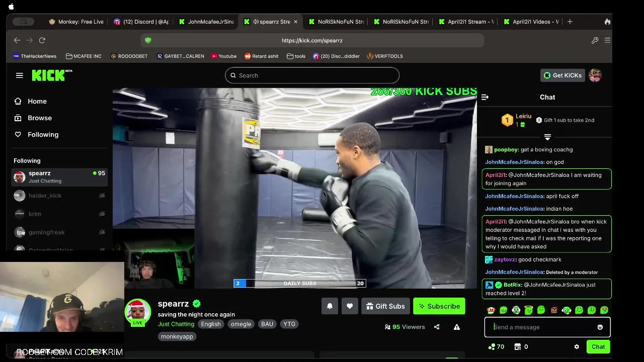The image size is (644, 362).
Task: Open the password key icon
Action: [x=595, y=40]
